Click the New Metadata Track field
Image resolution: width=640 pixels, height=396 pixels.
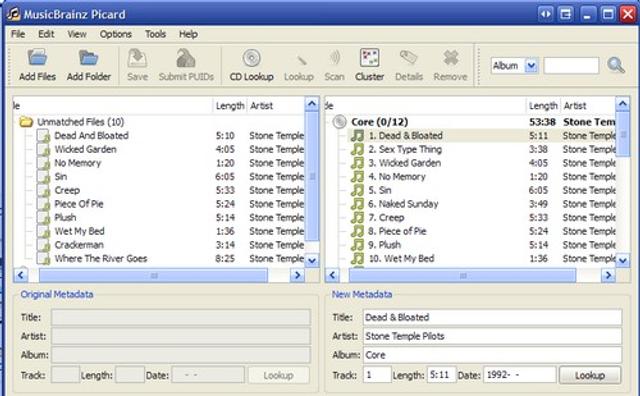point(377,375)
